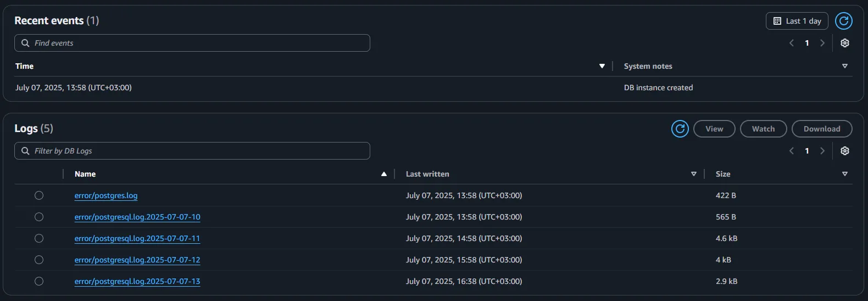Click the Find events search field

(192, 43)
